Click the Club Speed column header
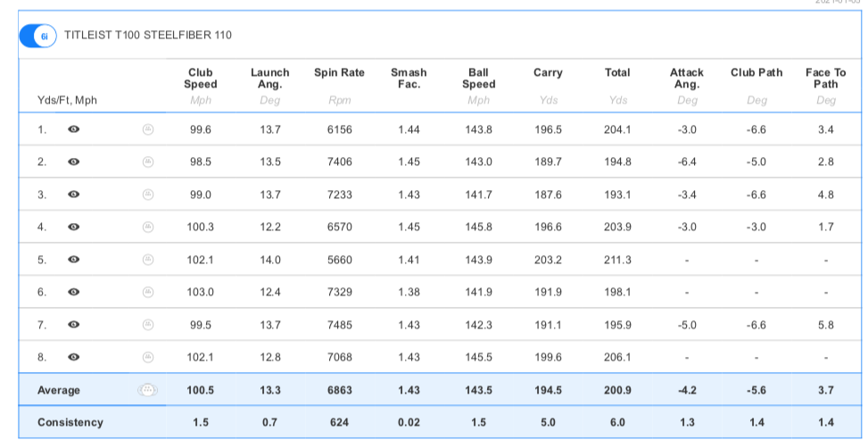 [201, 79]
